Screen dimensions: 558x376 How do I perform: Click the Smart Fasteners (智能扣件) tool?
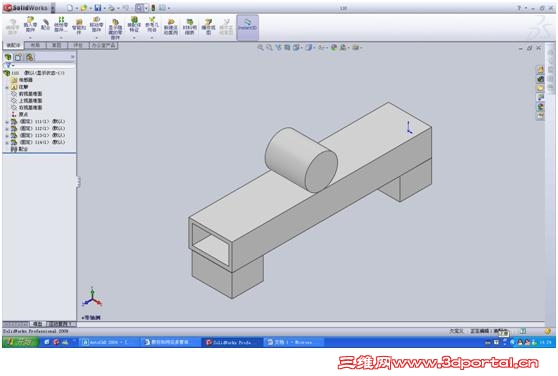[x=79, y=26]
